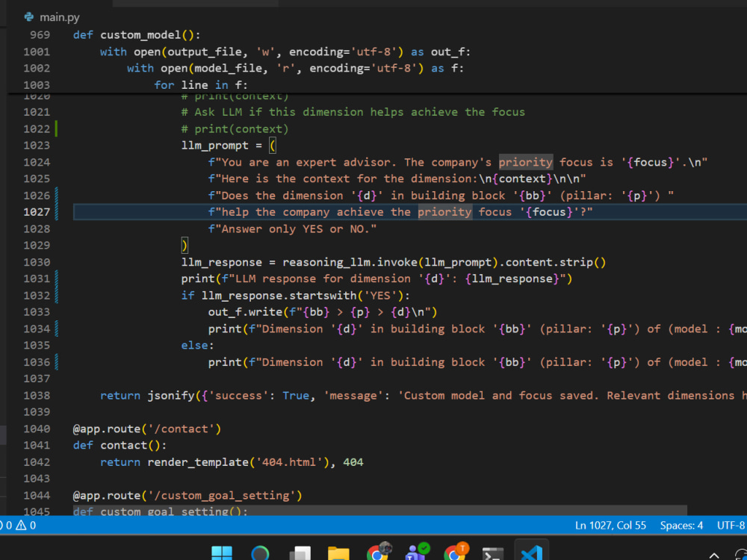Show hidden system tray icons chevron
This screenshot has width=747, height=560.
(x=713, y=556)
